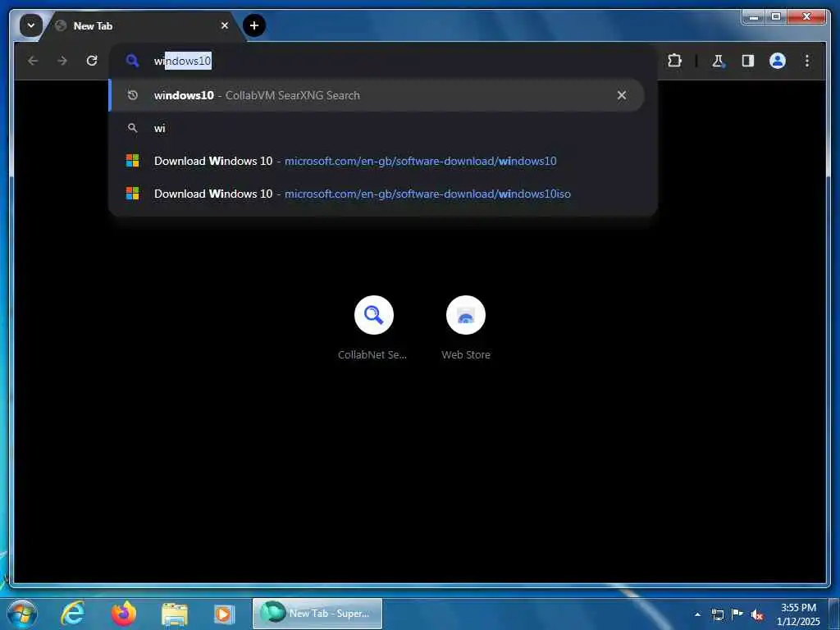Open muted volume tray icon
Screen dimensions: 840x630
pos(757,614)
